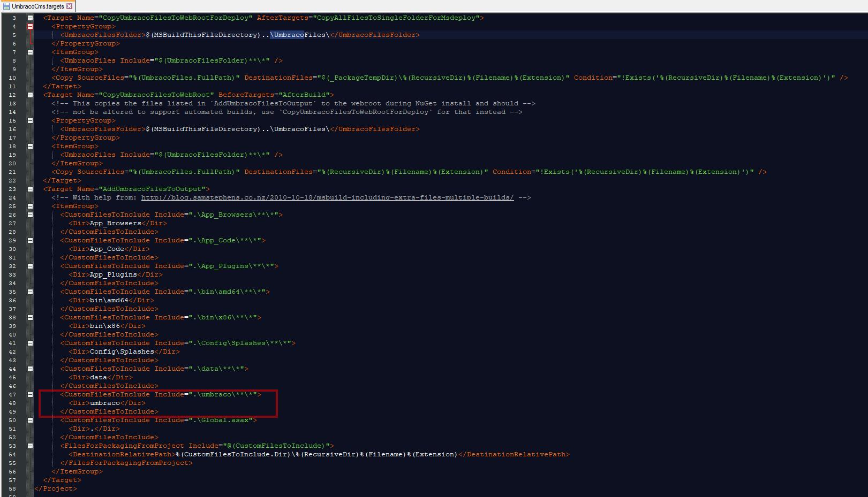868x497 pixels.
Task: Collapse the AddUmbracoFilesToOutput target at line 23
Action: tap(31, 189)
